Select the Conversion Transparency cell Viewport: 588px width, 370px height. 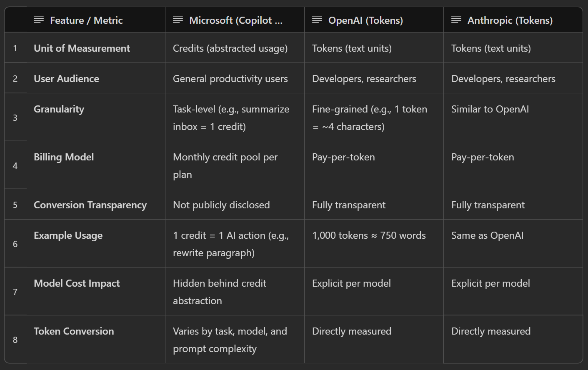tap(90, 205)
